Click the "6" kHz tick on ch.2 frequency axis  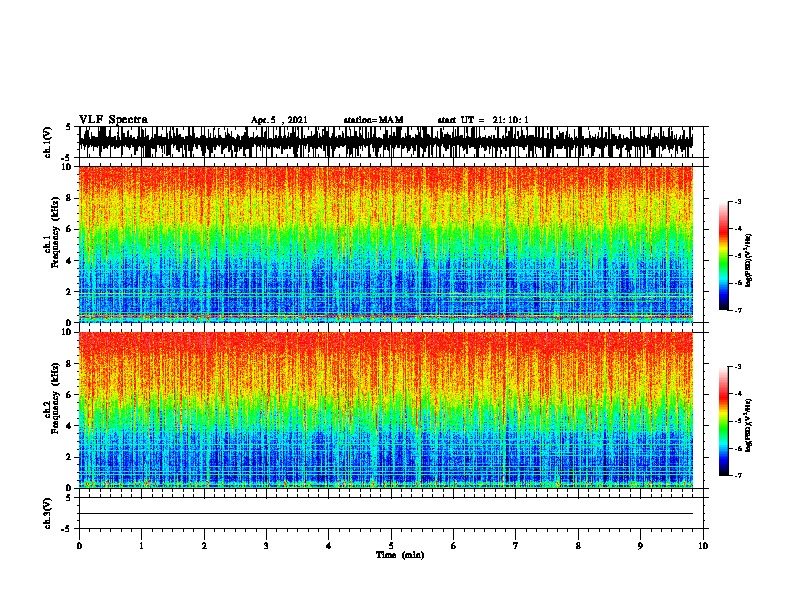69,394
